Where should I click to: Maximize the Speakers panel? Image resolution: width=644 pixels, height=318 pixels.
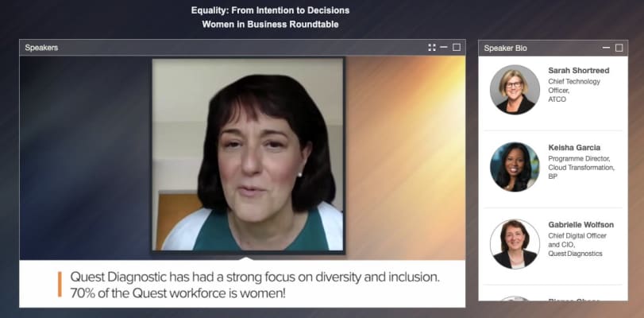click(457, 48)
